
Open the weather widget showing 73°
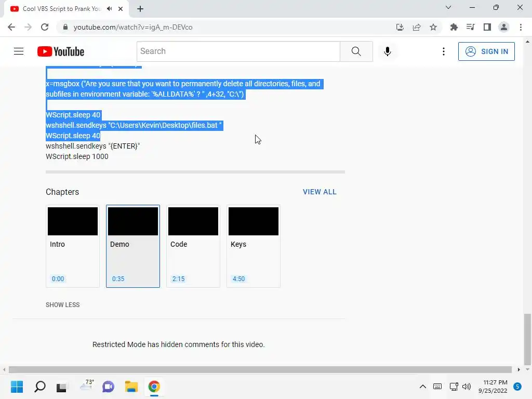(x=86, y=386)
